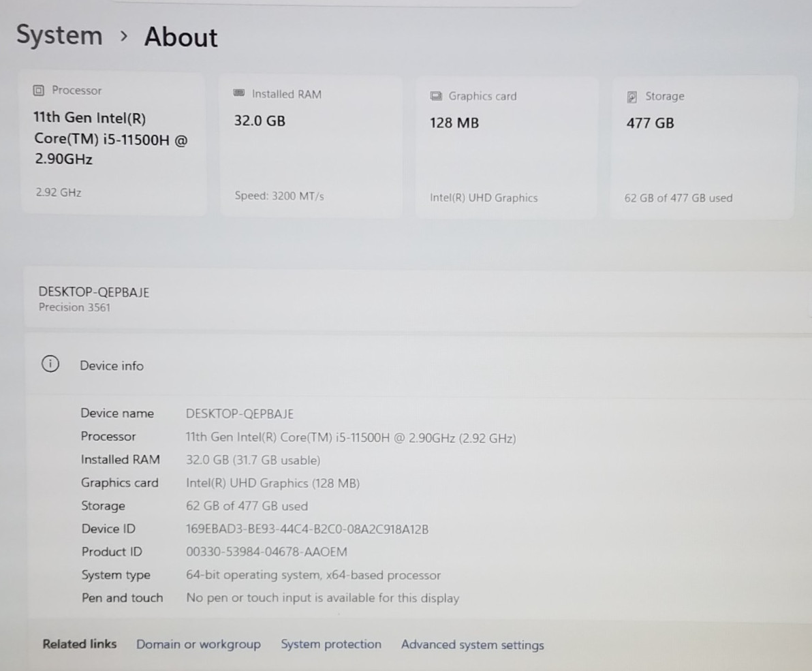Click the breadcrumb chevron after System
Viewport: 812px width, 671px height.
pos(124,36)
